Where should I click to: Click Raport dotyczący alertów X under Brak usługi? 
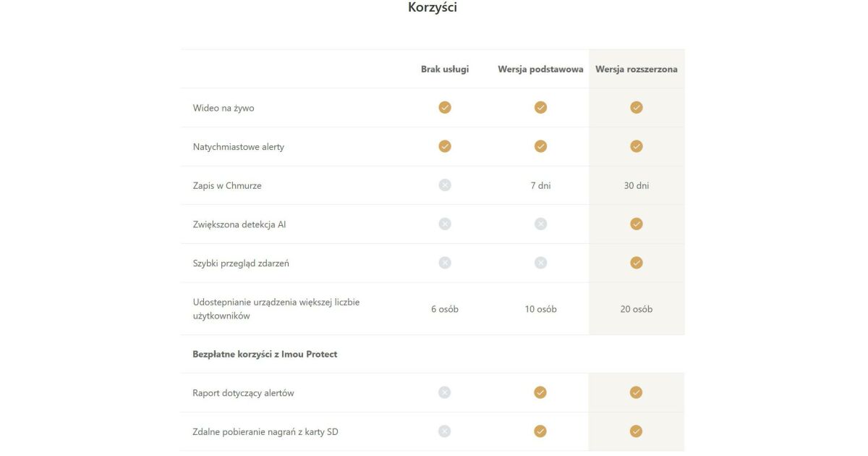(445, 392)
